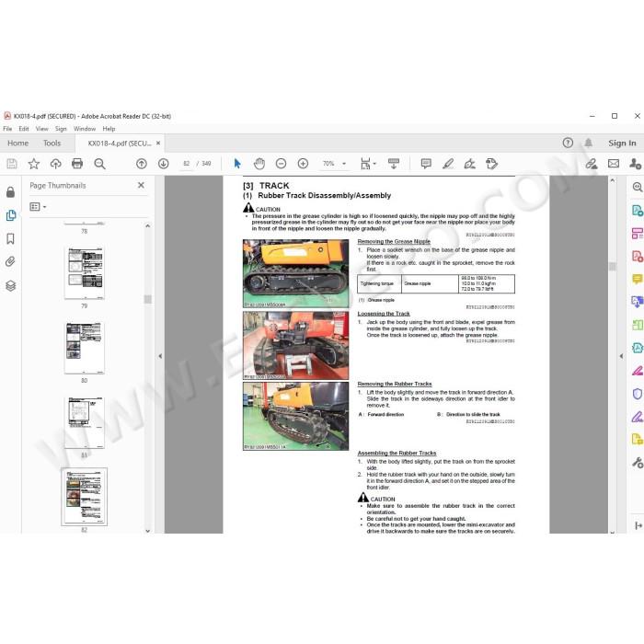This screenshot has width=644, height=644.
Task: Click the rotate page icon
Action: [x=491, y=164]
